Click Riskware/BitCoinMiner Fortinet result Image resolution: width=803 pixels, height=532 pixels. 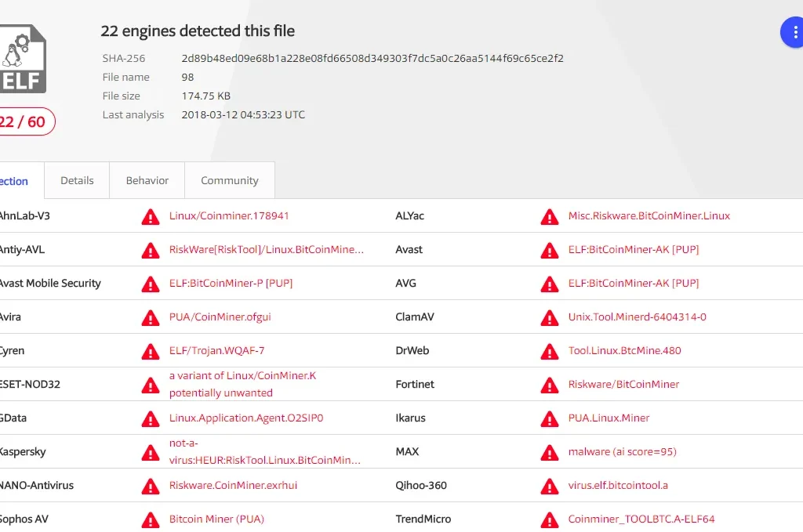[623, 385]
